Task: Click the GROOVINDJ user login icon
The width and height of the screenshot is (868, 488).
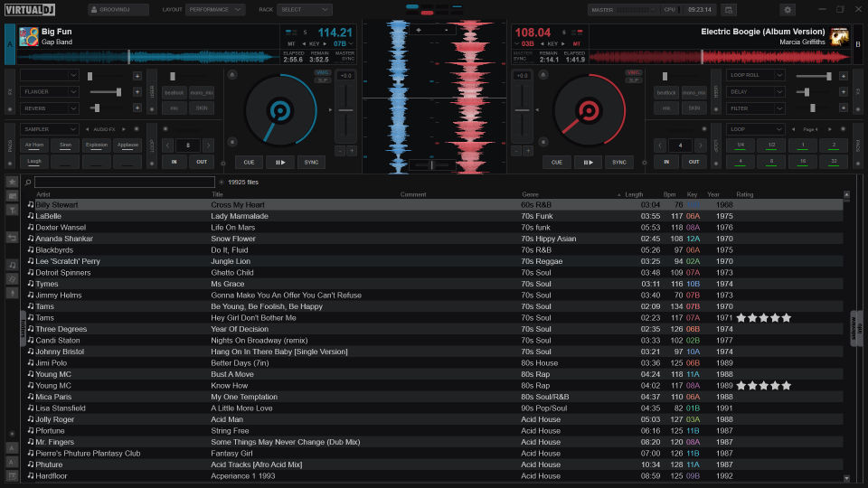Action: [x=94, y=10]
